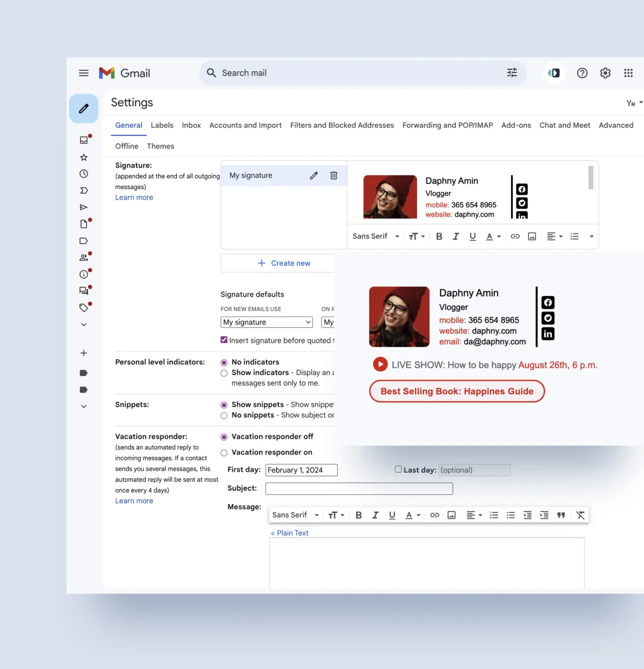Open text color dropdown in signature editor

[493, 236]
